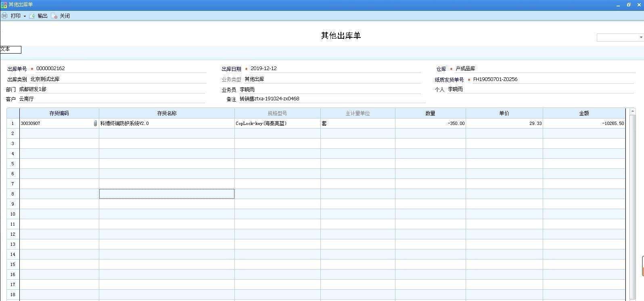
Task: Restore the window via title bar button
Action: 629,5
